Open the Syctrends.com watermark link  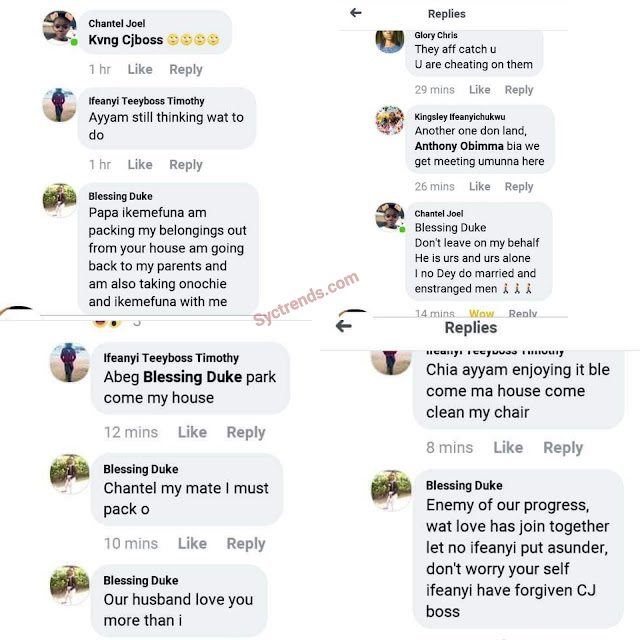[x=306, y=298]
